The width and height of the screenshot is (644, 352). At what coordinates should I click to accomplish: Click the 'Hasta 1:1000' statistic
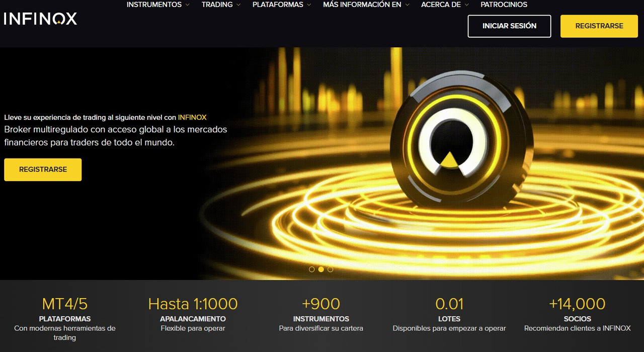pos(193,304)
